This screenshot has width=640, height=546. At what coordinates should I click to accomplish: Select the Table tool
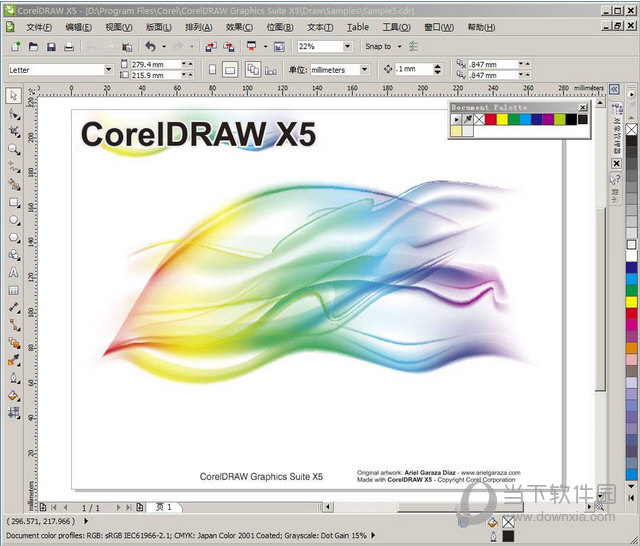14,290
